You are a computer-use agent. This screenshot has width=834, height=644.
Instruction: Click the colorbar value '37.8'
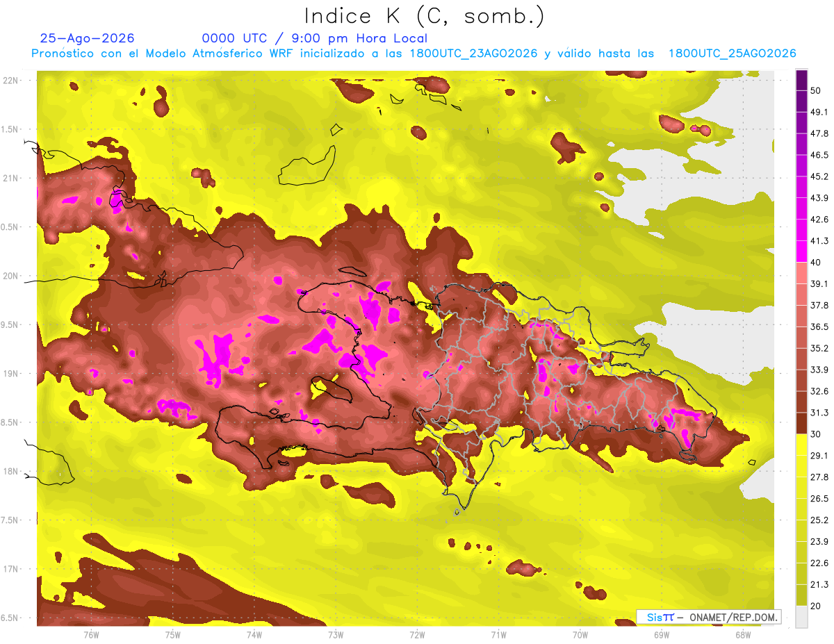pos(819,305)
